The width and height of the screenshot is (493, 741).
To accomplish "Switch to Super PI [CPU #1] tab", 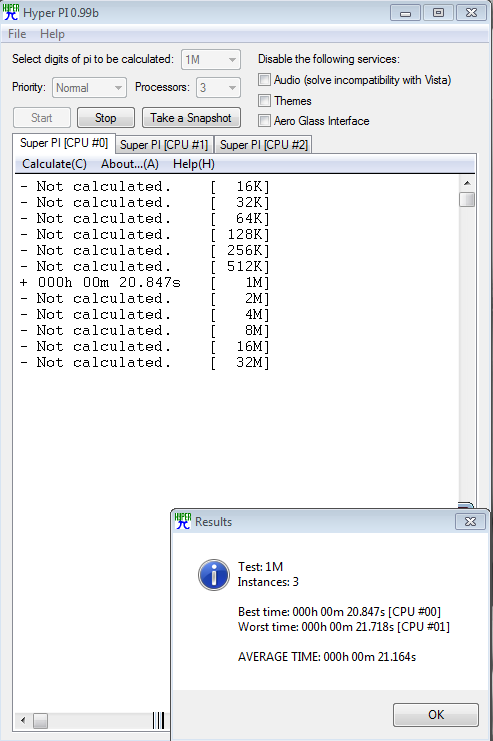I will point(164,145).
